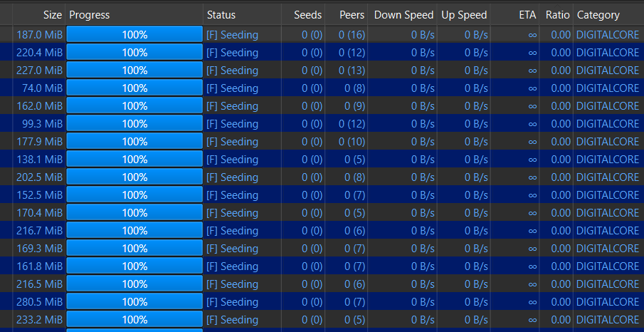Click the 0 (16) peers cell
This screenshot has height=332, width=644.
click(352, 34)
